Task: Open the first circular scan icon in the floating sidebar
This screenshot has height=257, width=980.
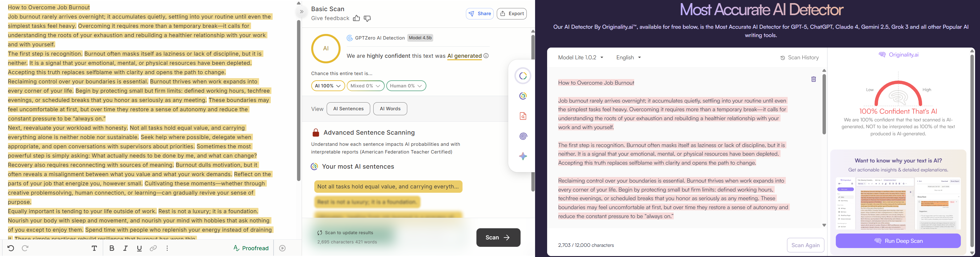Action: pos(523,76)
